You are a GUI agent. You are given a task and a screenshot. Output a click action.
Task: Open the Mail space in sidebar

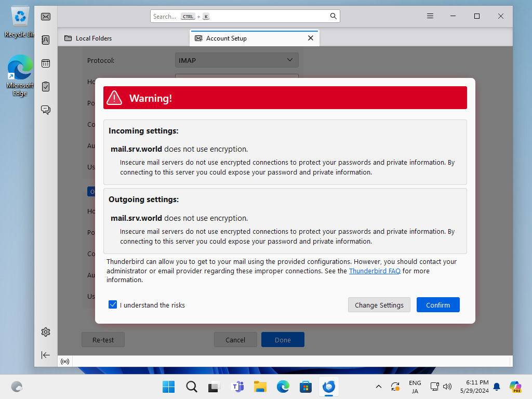46,17
